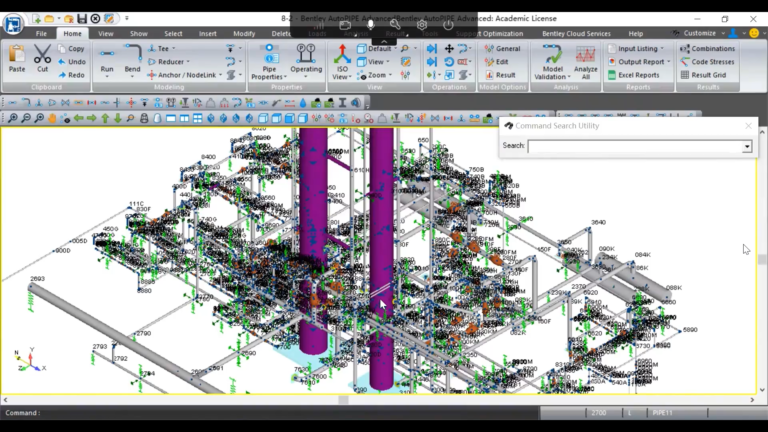Image resolution: width=768 pixels, height=432 pixels.
Task: Click the Copy button in the ribbon
Action: tap(72, 48)
